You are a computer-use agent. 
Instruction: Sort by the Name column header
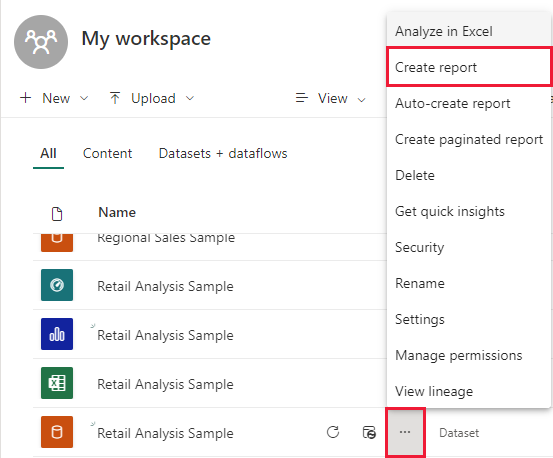pos(117,212)
